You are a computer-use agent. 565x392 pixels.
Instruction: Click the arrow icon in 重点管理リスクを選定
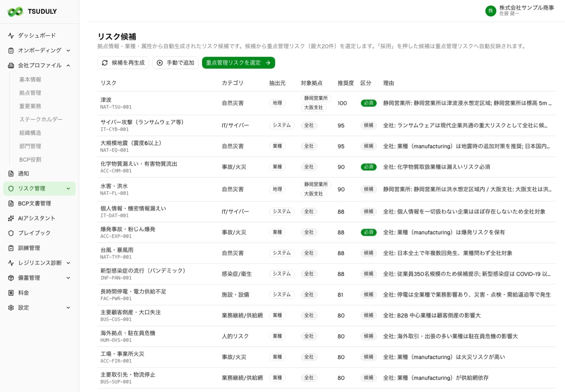coord(268,63)
